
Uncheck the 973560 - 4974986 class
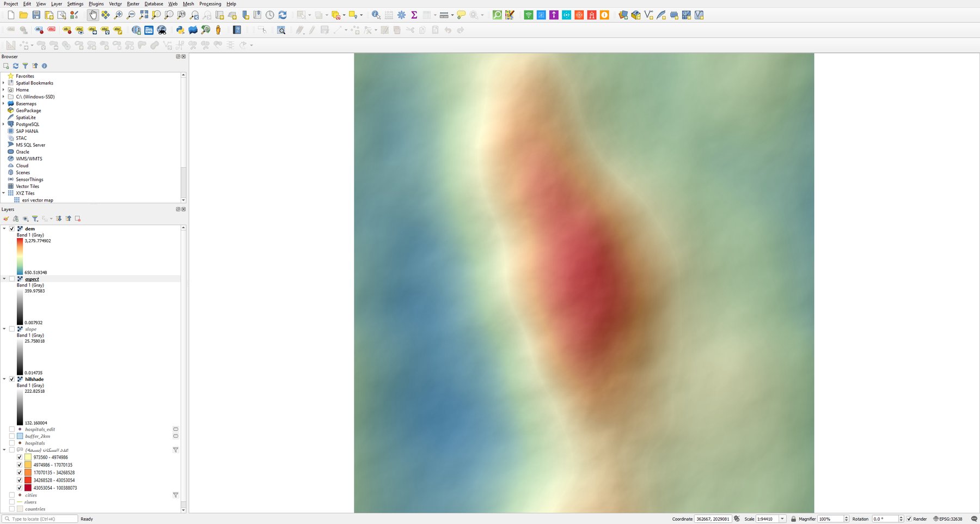click(x=20, y=458)
